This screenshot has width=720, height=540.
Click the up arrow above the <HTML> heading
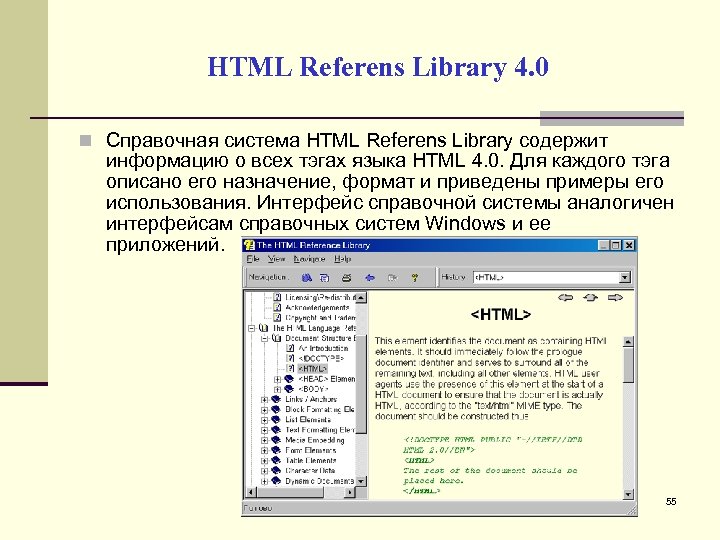pos(590,298)
